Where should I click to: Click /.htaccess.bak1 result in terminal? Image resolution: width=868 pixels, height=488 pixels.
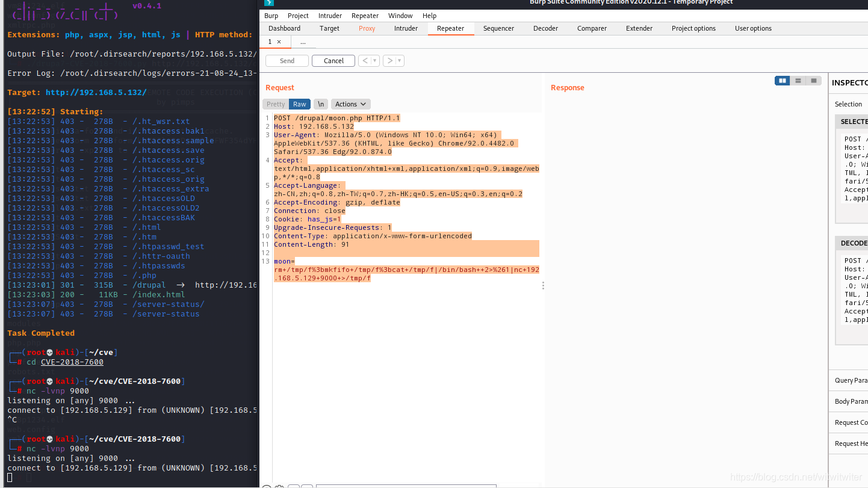169,131
